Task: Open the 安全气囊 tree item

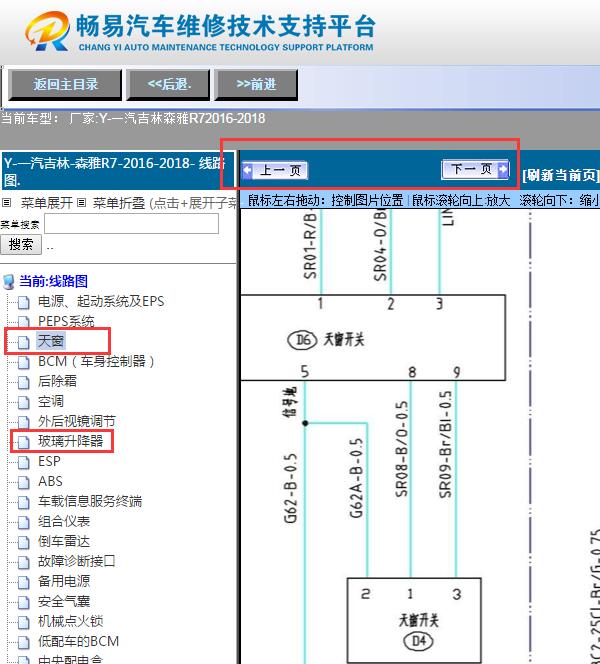Action: [64, 601]
